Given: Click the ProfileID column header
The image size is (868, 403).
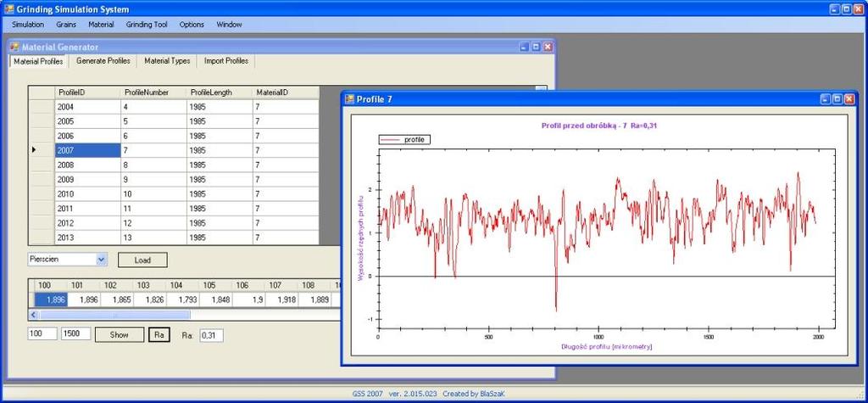Looking at the screenshot, I should coord(87,92).
